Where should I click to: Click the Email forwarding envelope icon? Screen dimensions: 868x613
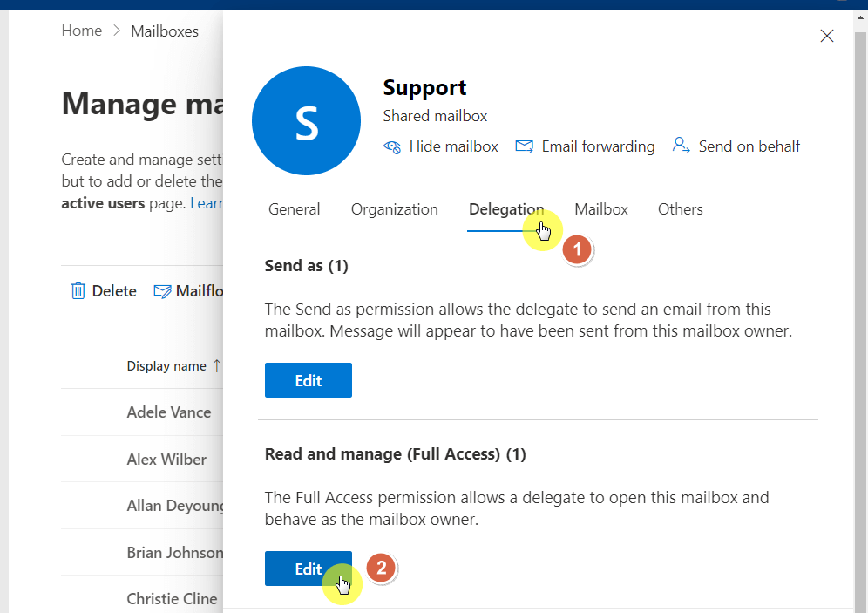coord(525,146)
